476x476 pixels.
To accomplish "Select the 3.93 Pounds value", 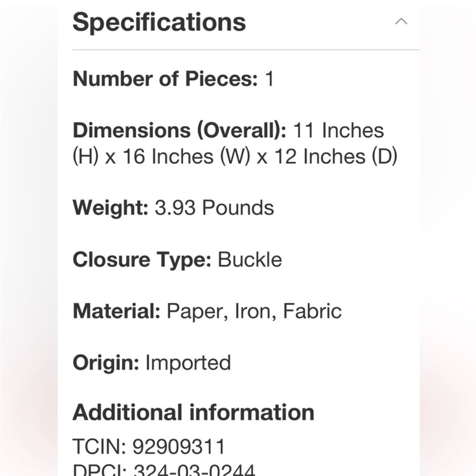I will click(x=214, y=208).
